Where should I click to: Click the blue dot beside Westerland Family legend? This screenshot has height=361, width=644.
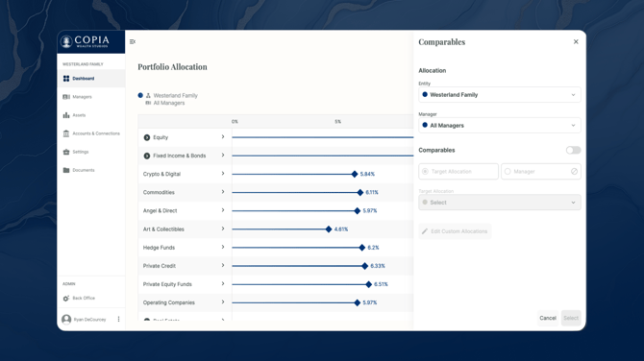pos(140,95)
